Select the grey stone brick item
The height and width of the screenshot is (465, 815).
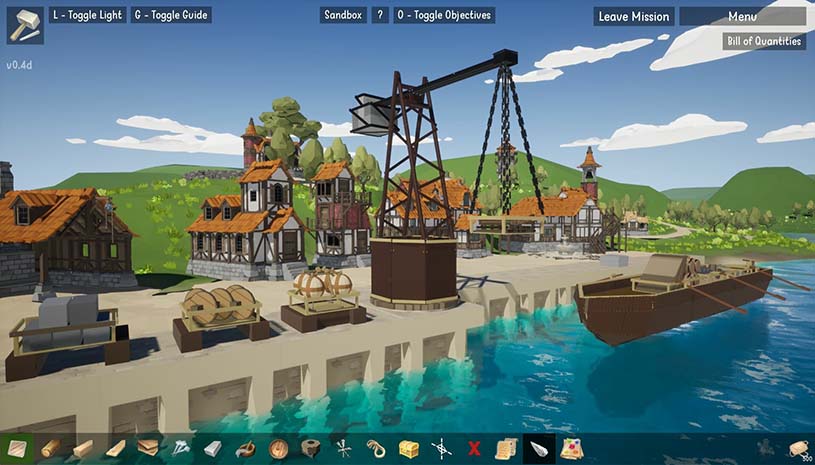click(213, 448)
